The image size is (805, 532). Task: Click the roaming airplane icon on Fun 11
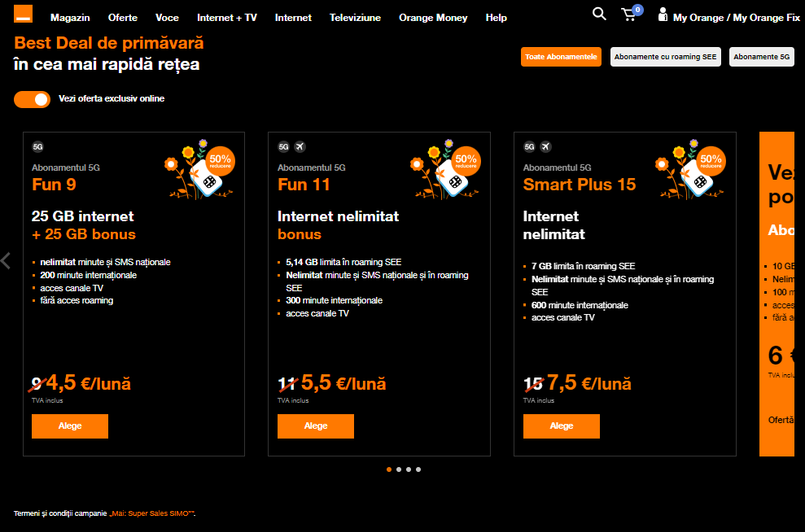pyautogui.click(x=300, y=146)
